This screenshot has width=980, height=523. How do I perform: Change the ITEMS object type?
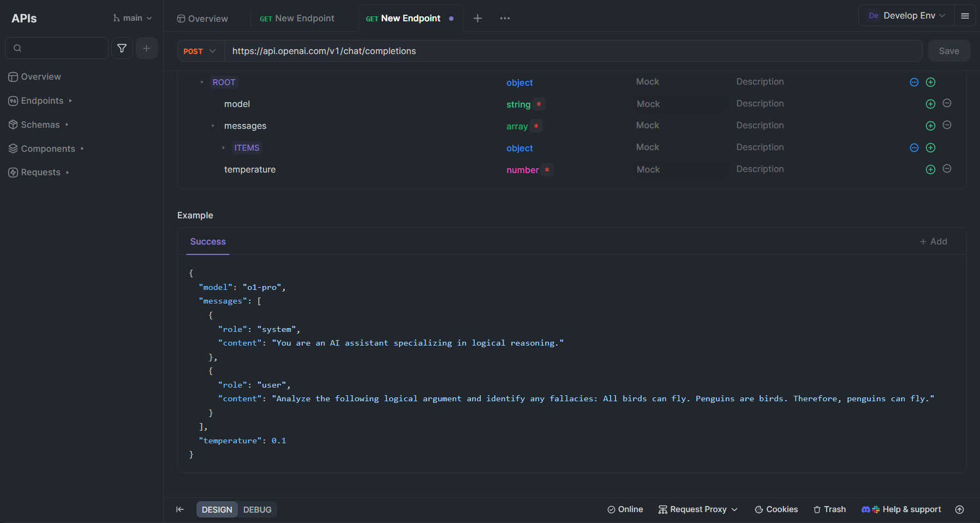pyautogui.click(x=519, y=148)
